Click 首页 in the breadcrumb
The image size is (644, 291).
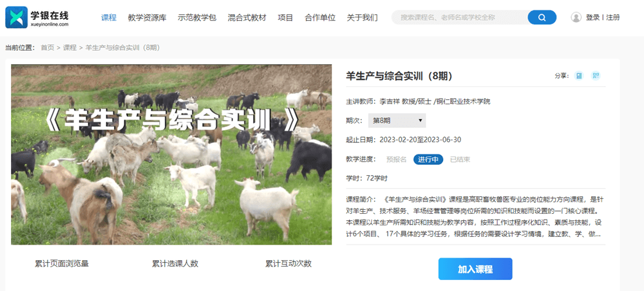click(47, 48)
